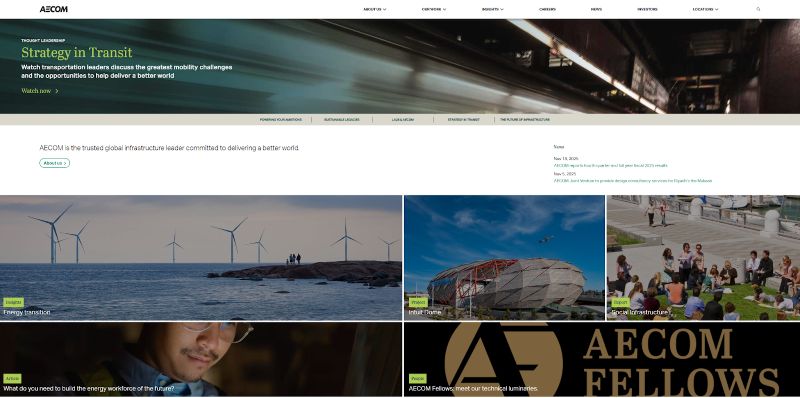
Task: Open the Investors nav item
Action: (x=647, y=9)
